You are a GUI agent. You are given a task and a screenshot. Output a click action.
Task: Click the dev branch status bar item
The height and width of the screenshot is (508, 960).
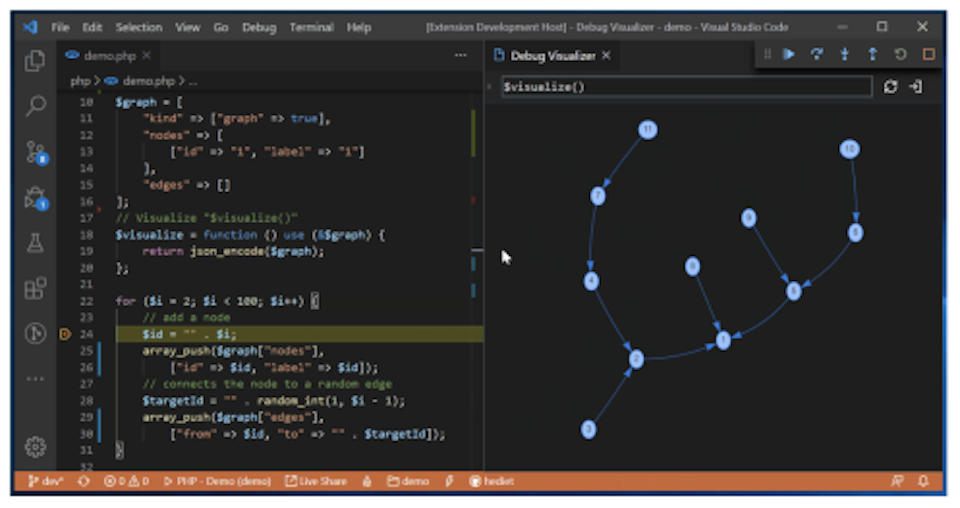(x=46, y=481)
